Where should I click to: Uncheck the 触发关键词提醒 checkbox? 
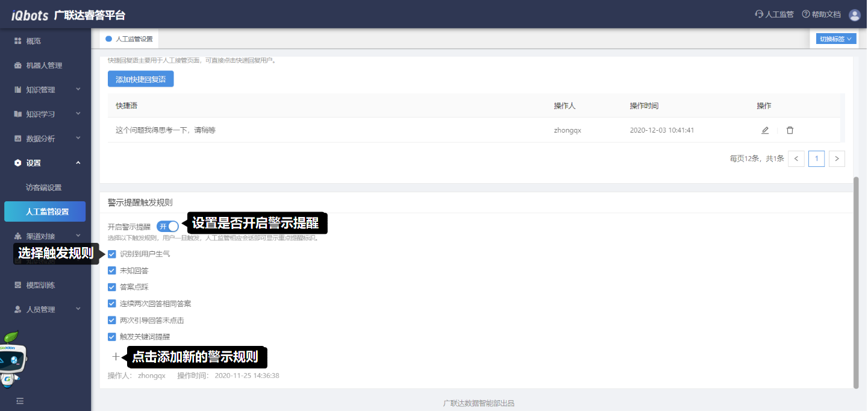click(111, 337)
